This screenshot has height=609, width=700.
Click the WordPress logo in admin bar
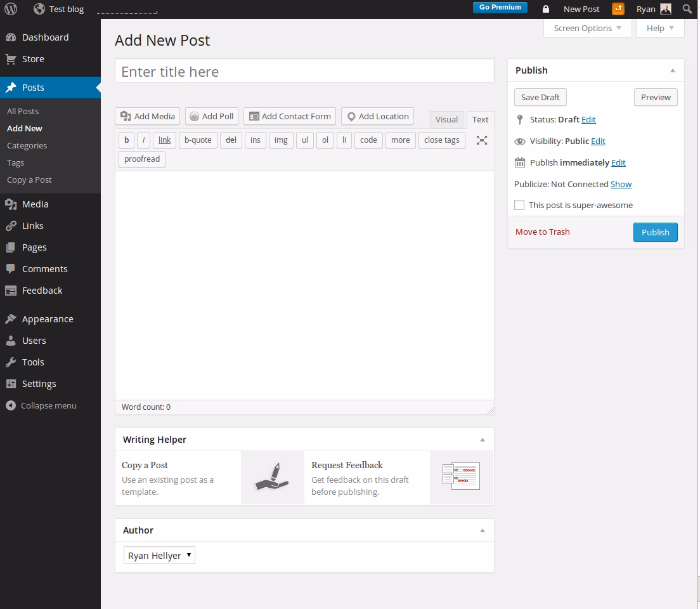pyautogui.click(x=11, y=9)
